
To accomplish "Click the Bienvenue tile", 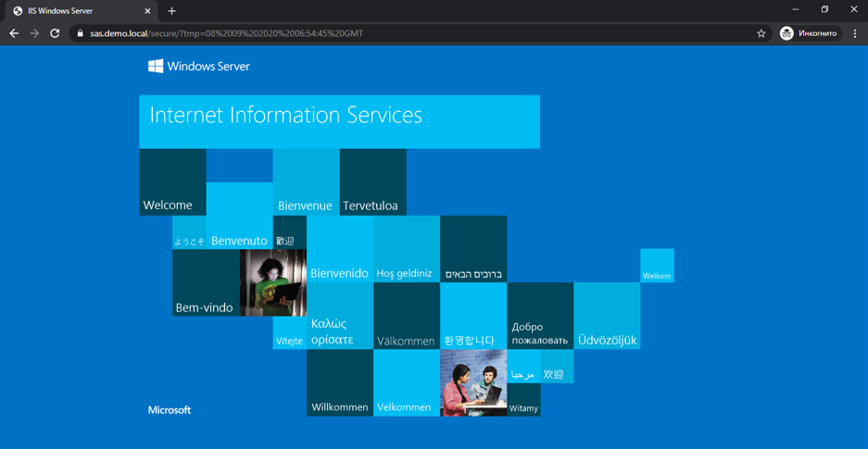I will point(306,182).
